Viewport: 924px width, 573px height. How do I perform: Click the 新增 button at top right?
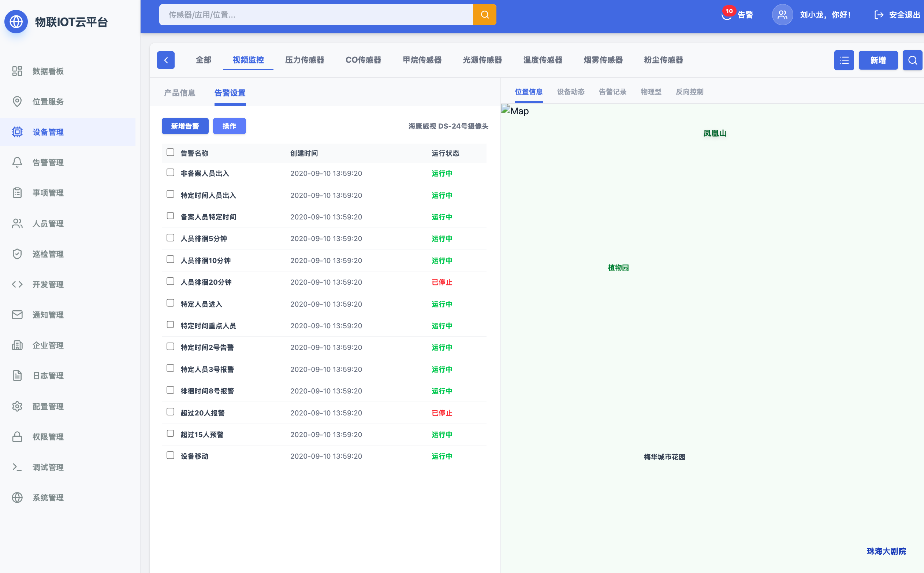[x=878, y=60]
